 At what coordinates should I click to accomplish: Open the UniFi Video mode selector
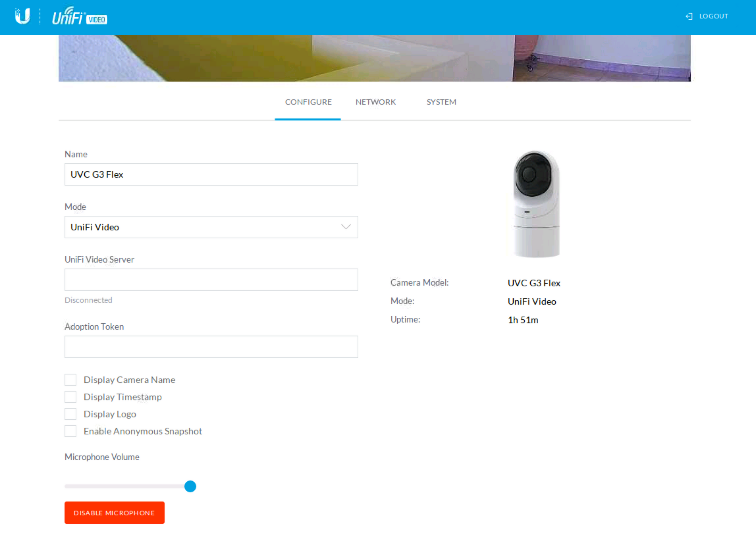(x=204, y=227)
